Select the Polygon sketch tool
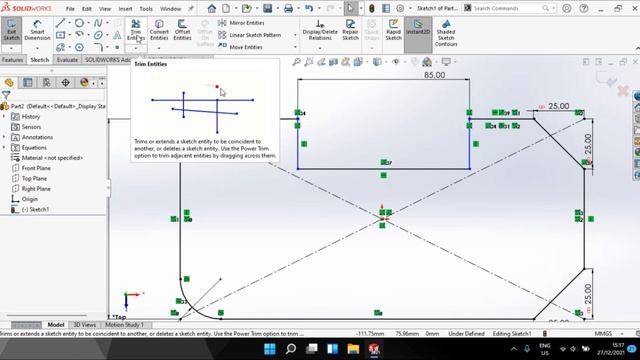This screenshot has height=360, width=640. (x=79, y=47)
